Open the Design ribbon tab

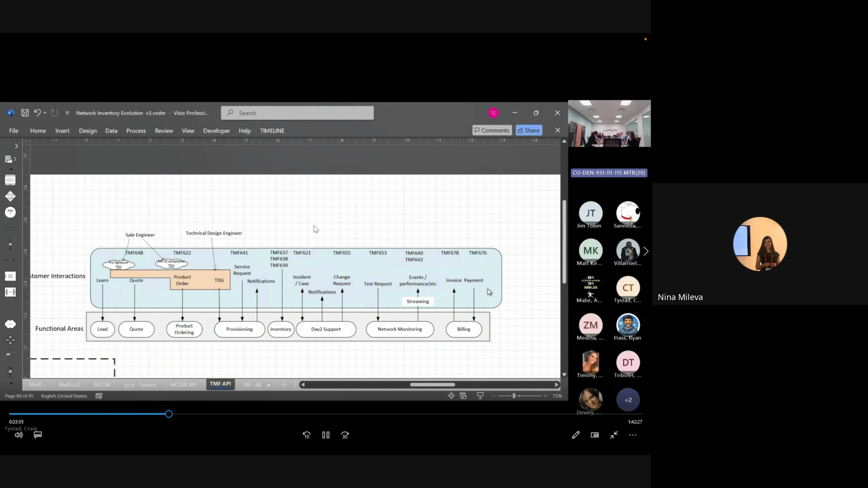tap(88, 131)
